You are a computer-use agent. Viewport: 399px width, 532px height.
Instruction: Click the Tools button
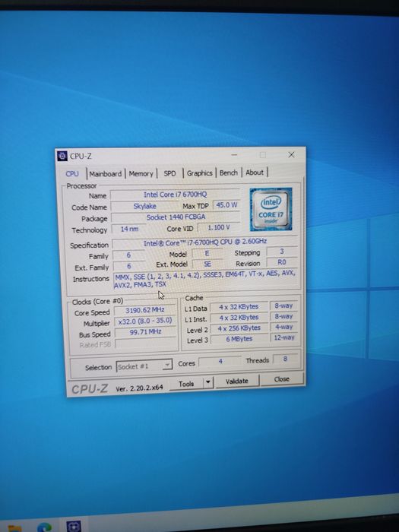186,384
